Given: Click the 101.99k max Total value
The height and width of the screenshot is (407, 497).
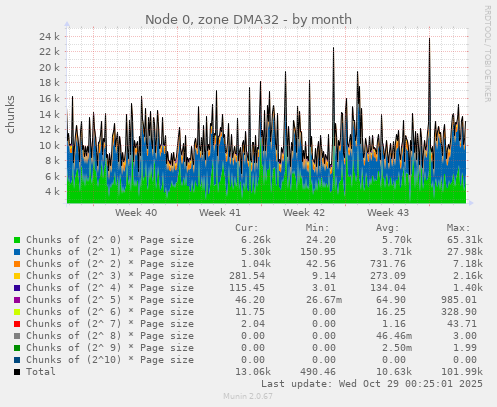Looking at the screenshot, I should click(462, 372).
